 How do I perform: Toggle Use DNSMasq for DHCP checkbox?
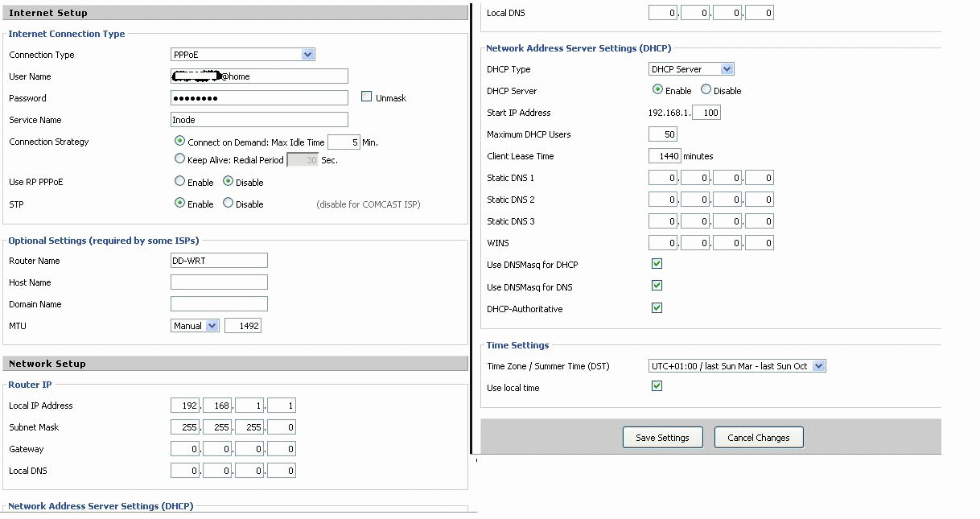click(657, 264)
